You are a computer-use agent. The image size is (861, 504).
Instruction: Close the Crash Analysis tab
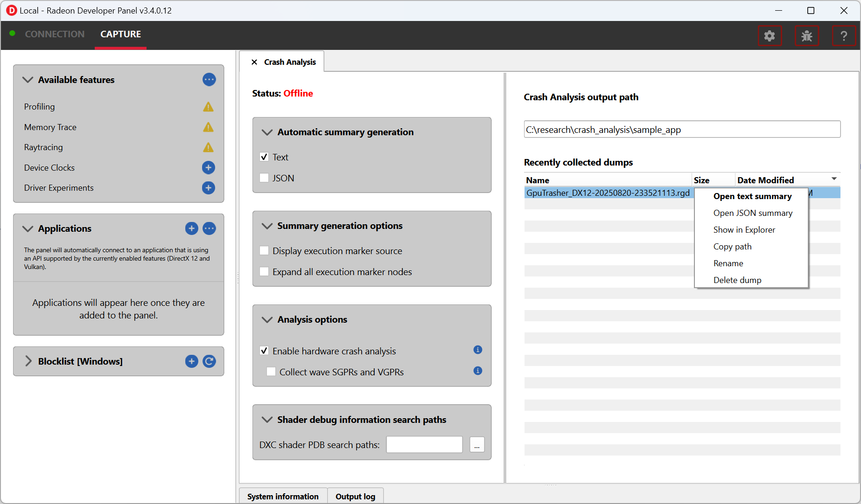click(x=254, y=62)
